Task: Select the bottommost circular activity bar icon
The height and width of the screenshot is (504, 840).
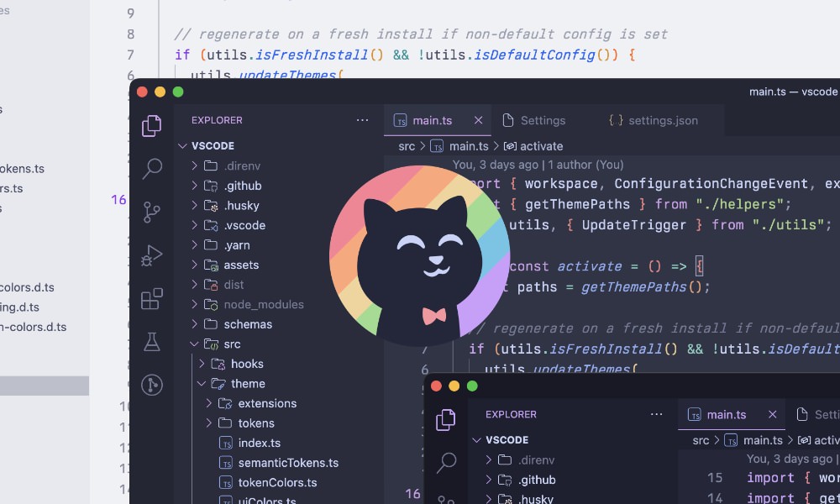Action: point(152,386)
